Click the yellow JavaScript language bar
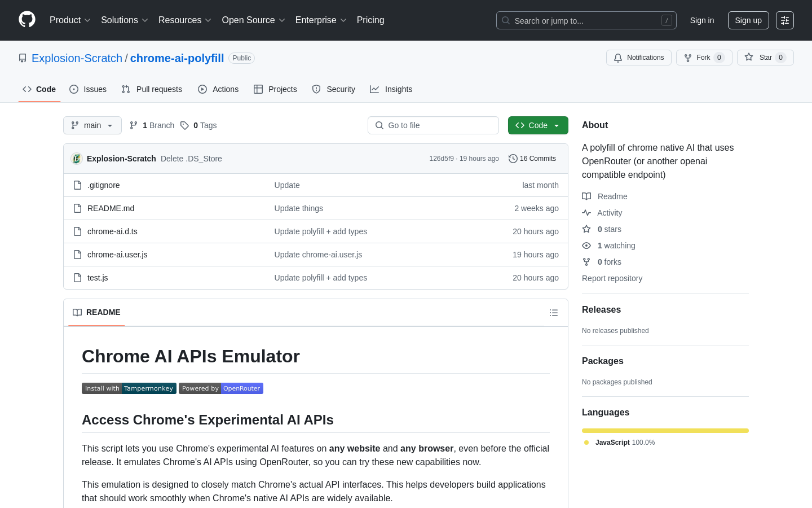 tap(665, 431)
